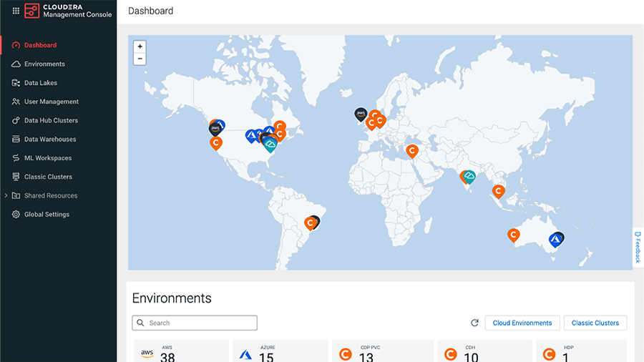This screenshot has height=362, width=644.
Task: Click the Data Warehouses icon
Action: pos(16,139)
